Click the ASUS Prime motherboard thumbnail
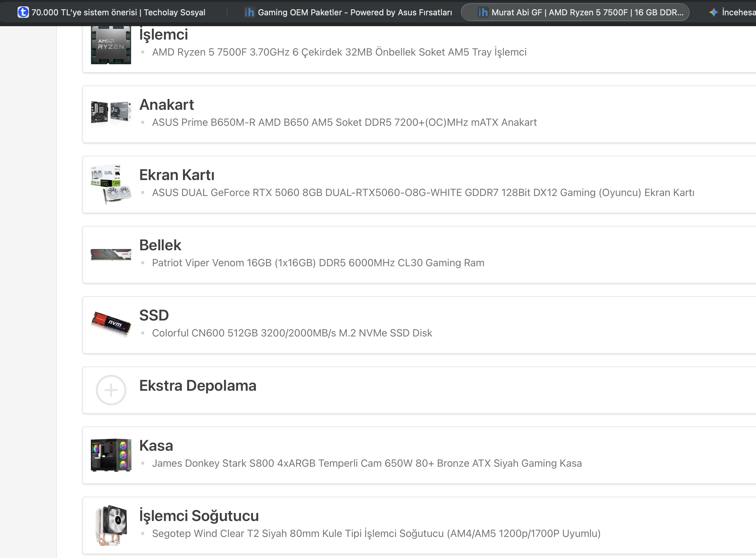This screenshot has height=558, width=756. (111, 112)
